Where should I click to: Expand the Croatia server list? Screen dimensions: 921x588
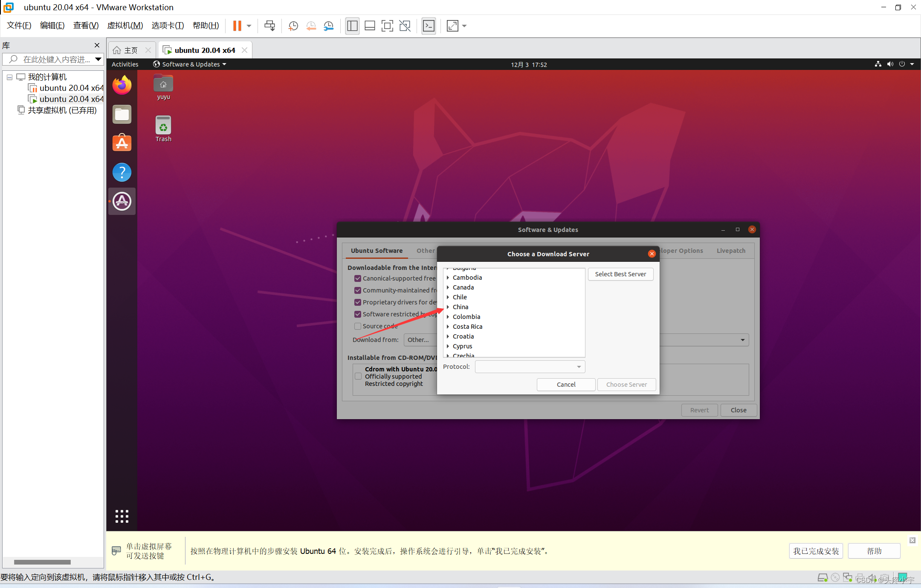[x=448, y=336]
